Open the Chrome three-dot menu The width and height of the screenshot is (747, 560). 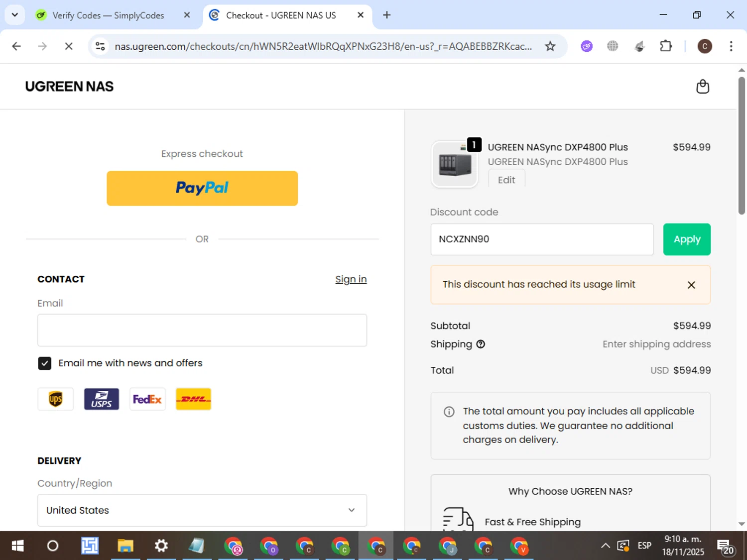click(731, 46)
